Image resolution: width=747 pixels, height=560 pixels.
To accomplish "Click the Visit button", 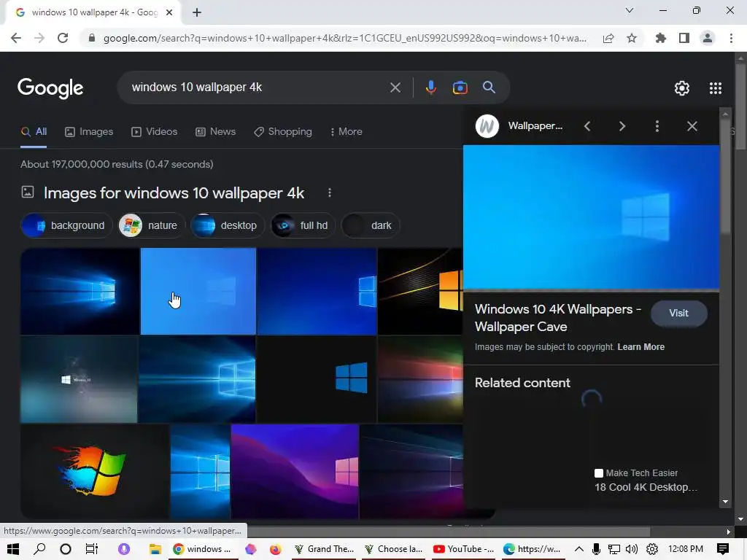I will coord(679,314).
